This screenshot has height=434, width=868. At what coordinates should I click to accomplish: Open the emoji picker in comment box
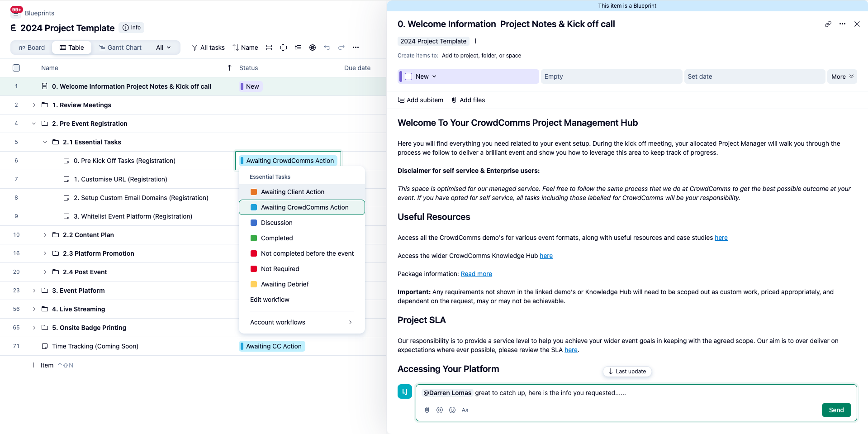tap(452, 410)
